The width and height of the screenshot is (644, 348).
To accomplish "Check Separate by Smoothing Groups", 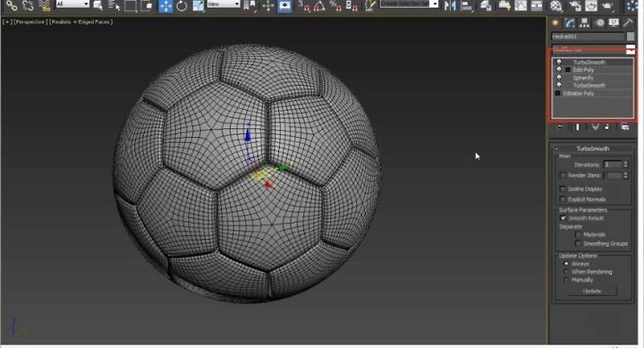I will pos(578,243).
